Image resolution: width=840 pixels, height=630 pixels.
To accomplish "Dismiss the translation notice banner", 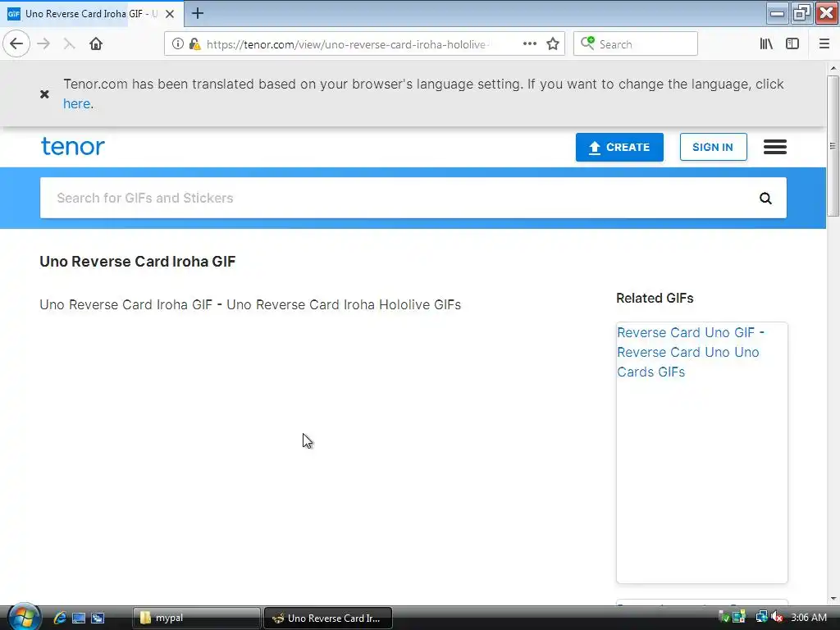I will (44, 94).
